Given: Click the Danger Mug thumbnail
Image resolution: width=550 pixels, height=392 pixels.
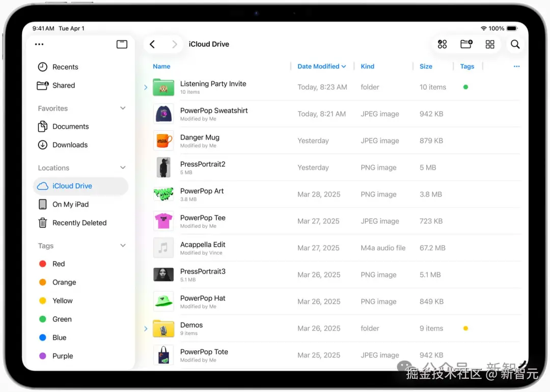Looking at the screenshot, I should point(163,141).
